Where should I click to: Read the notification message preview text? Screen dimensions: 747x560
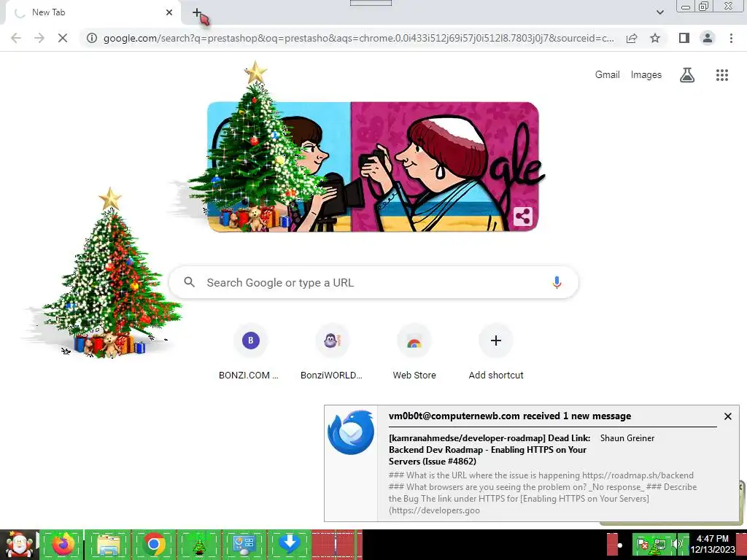542,493
